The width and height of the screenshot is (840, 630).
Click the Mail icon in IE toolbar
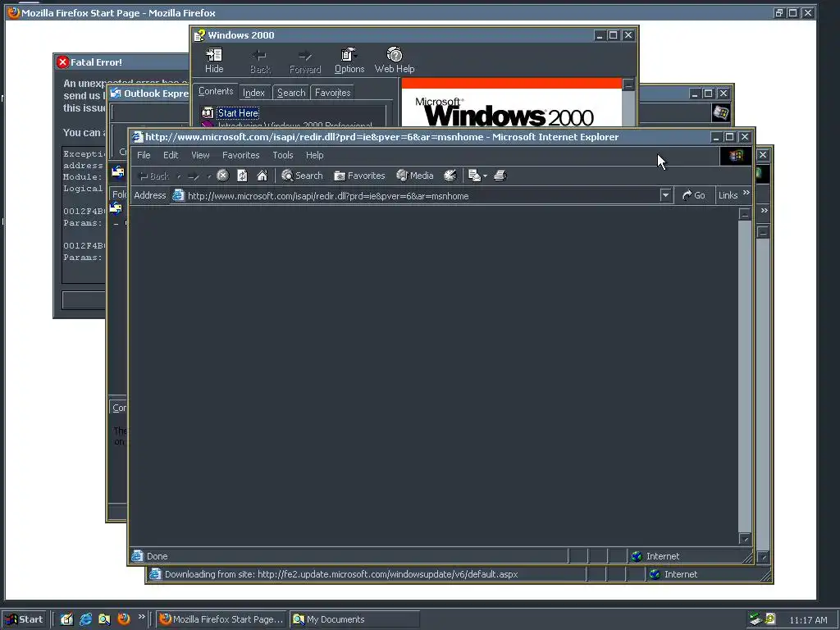point(474,176)
